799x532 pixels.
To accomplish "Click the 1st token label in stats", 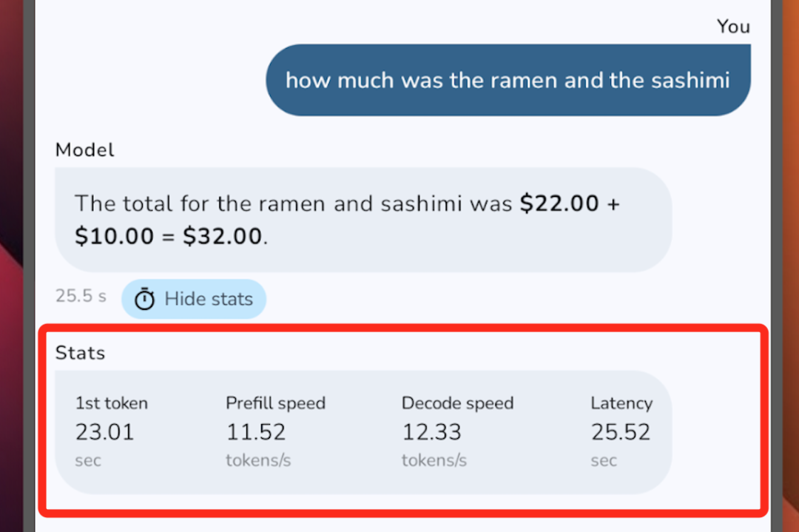I will point(112,403).
